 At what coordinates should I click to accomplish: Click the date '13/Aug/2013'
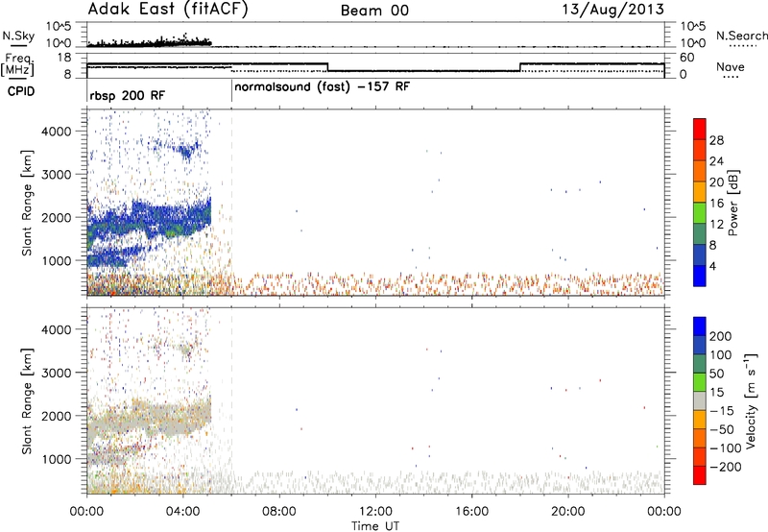[x=612, y=10]
